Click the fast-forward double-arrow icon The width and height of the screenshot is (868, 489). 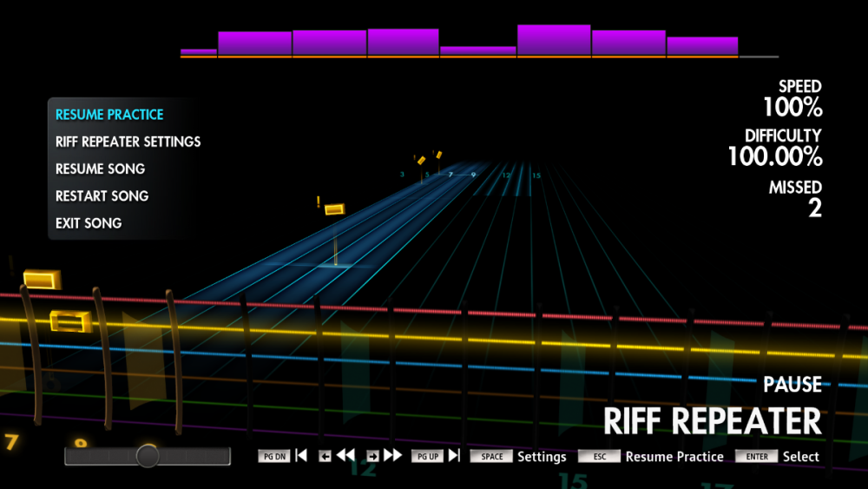pyautogui.click(x=392, y=455)
